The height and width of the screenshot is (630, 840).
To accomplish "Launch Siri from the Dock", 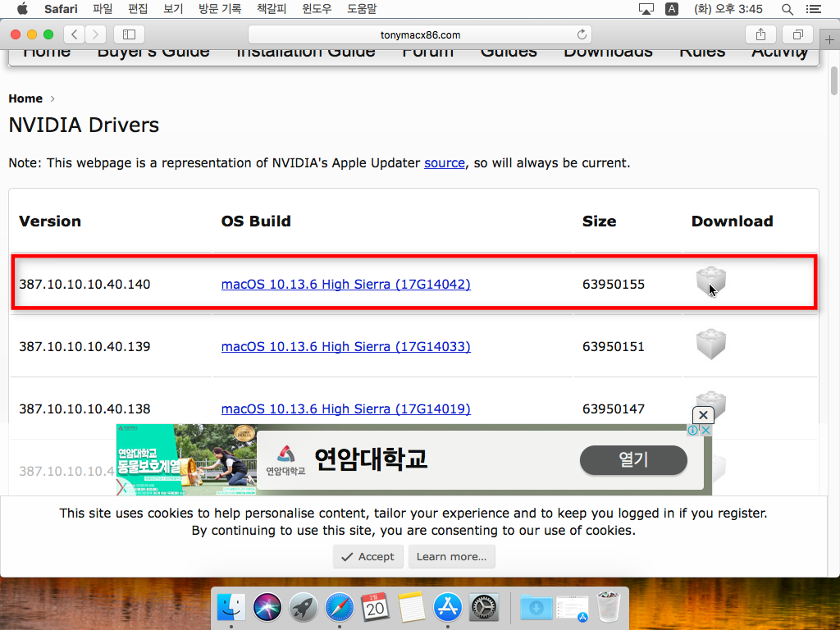I will (x=267, y=608).
